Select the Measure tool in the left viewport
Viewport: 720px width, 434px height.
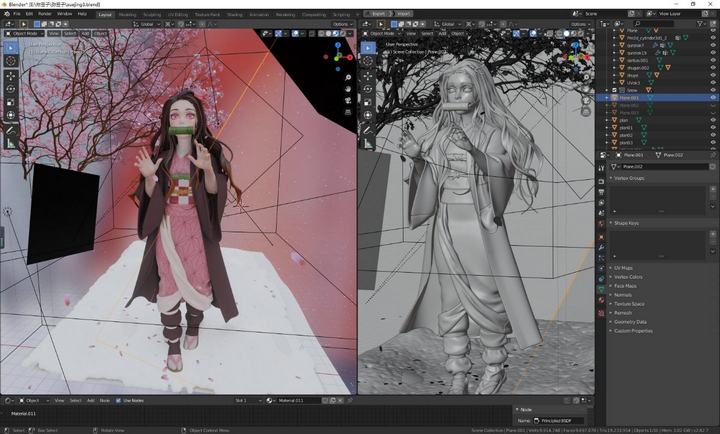(11, 144)
